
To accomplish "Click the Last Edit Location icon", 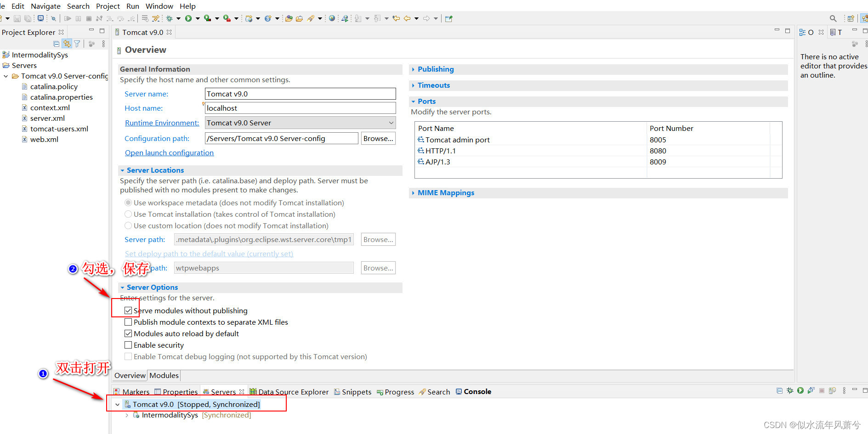I will pos(396,18).
